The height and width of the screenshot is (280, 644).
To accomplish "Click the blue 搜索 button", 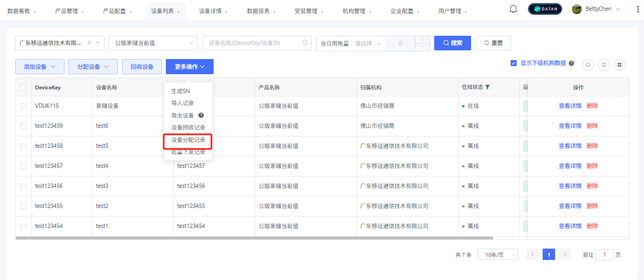I will 452,43.
